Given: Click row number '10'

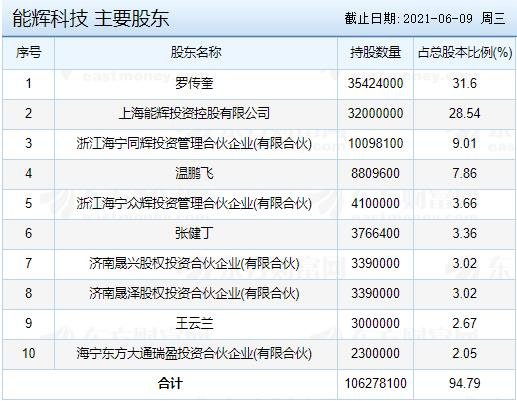Looking at the screenshot, I should 29,353.
